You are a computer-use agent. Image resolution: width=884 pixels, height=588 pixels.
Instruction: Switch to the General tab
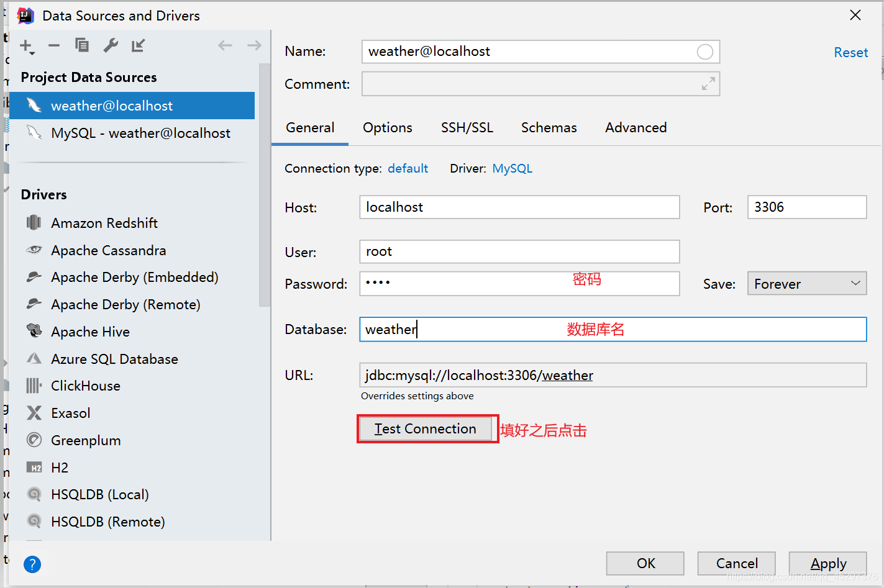(x=310, y=128)
